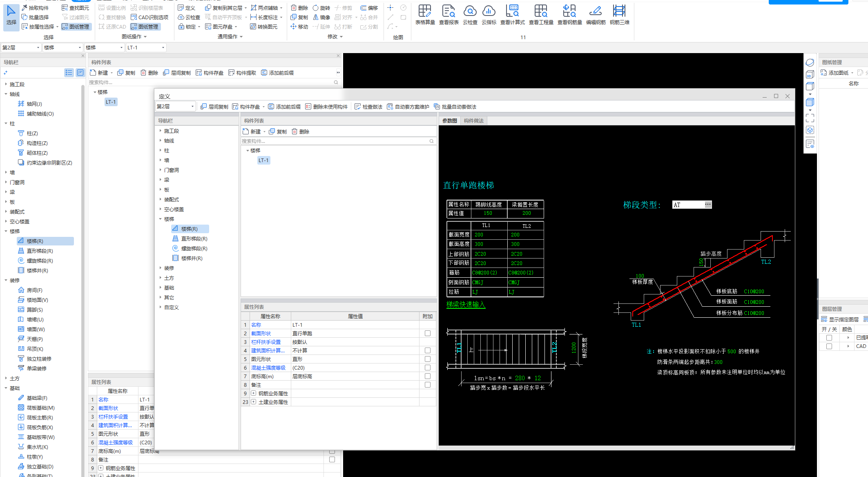Open 编辑钢筋 rebar editor

tap(596, 15)
